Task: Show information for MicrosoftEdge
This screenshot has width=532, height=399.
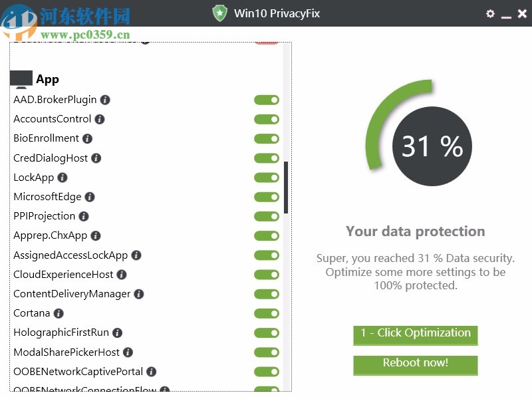Action: [x=88, y=197]
